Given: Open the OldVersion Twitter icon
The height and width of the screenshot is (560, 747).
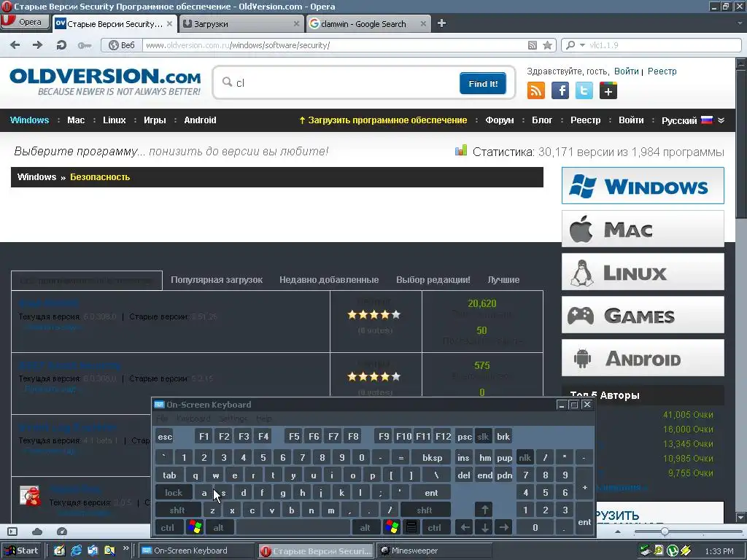Looking at the screenshot, I should 584,90.
